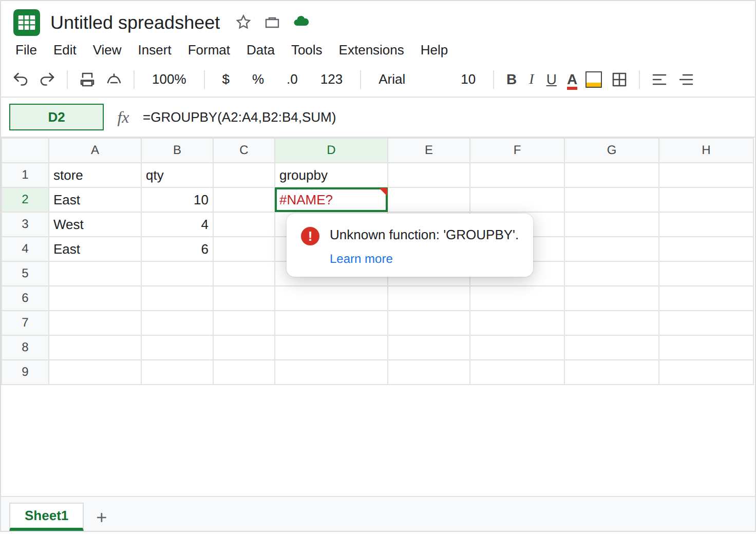Click the Name box showing D2

(56, 117)
